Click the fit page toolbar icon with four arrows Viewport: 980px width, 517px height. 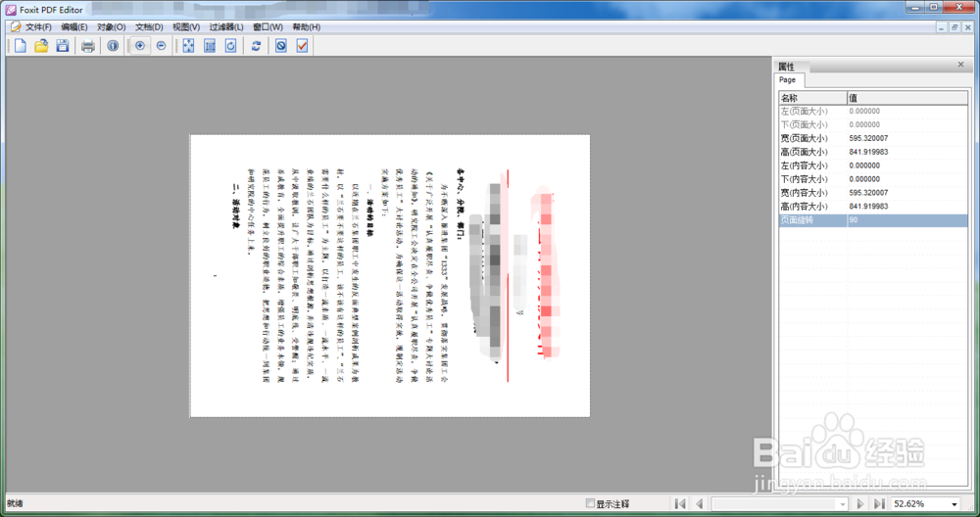click(x=188, y=46)
